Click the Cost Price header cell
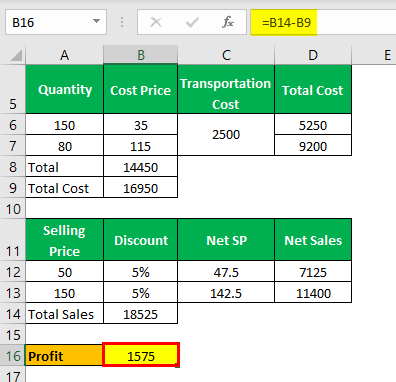The image size is (396, 382). pos(140,89)
